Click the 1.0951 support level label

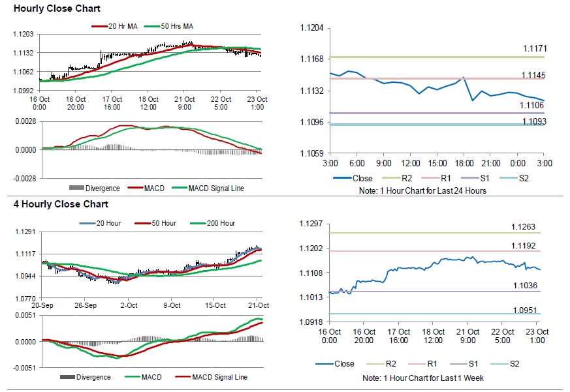pyautogui.click(x=523, y=310)
